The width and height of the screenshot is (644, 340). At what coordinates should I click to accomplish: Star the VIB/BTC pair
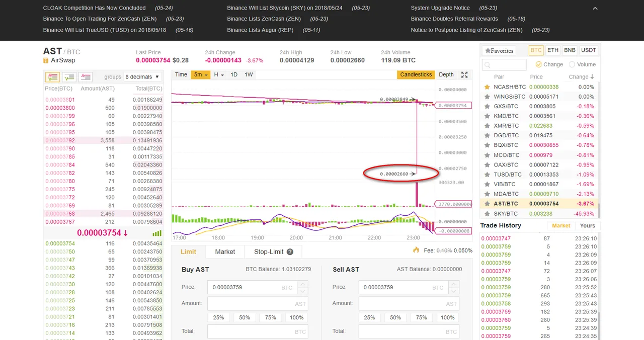(x=487, y=184)
